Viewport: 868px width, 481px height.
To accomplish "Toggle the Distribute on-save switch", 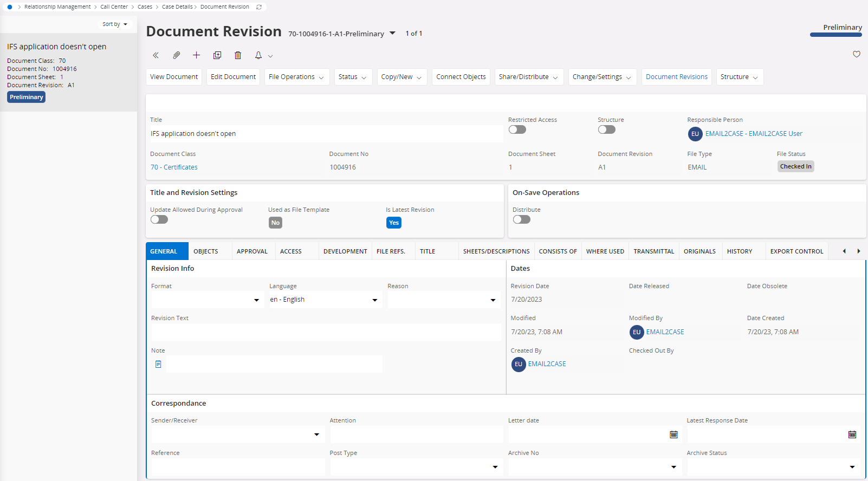I will tap(522, 219).
